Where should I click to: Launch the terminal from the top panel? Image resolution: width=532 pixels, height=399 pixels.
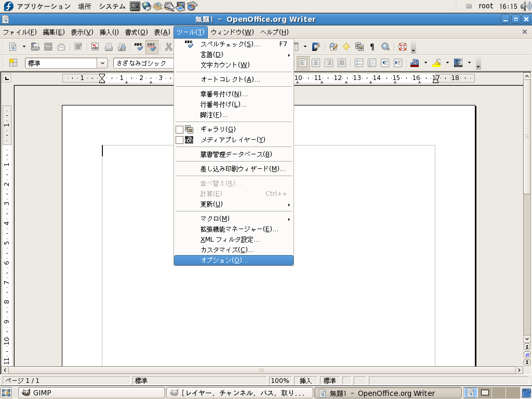[135, 6]
